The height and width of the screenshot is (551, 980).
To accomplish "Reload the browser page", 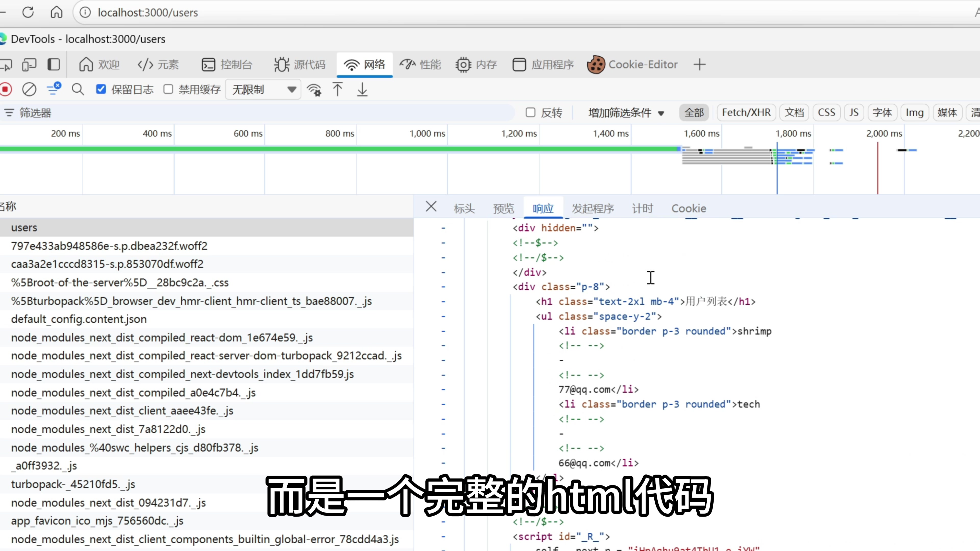I will coord(28,12).
